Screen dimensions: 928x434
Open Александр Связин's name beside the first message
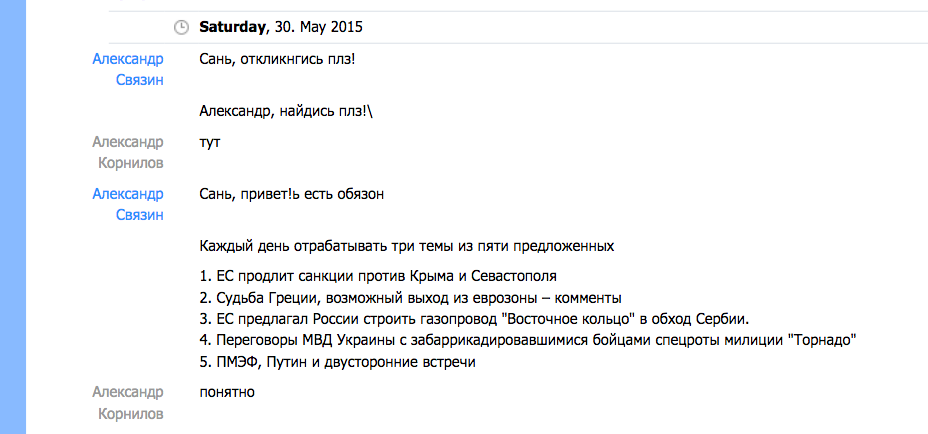point(127,69)
